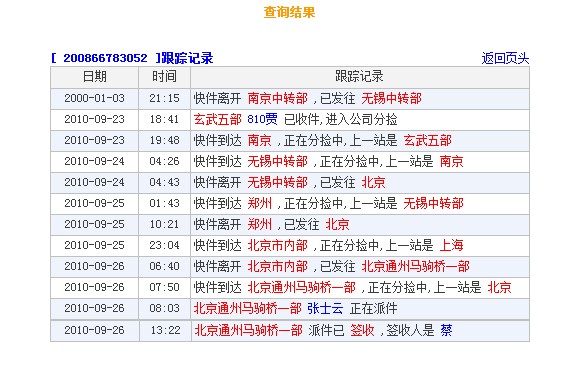Click 北京通州马驹桥一部 in the 13:22 row
This screenshot has width=585, height=380.
[x=248, y=330]
